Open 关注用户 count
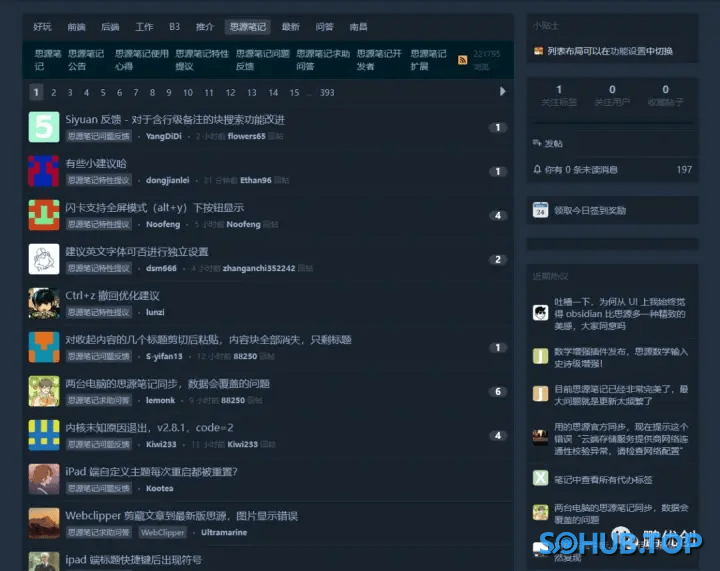 tap(612, 95)
